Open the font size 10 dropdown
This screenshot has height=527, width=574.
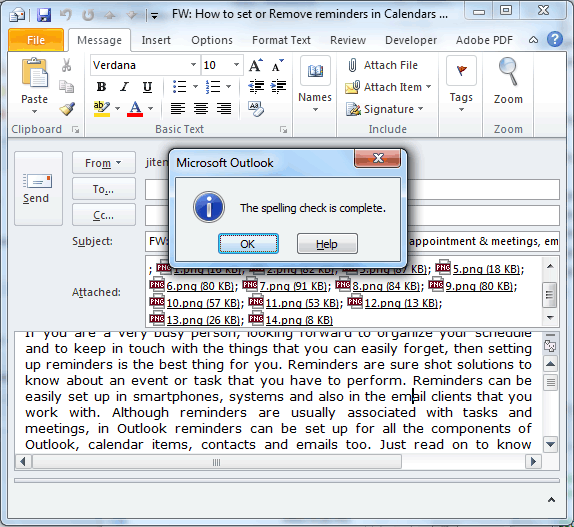tap(236, 65)
